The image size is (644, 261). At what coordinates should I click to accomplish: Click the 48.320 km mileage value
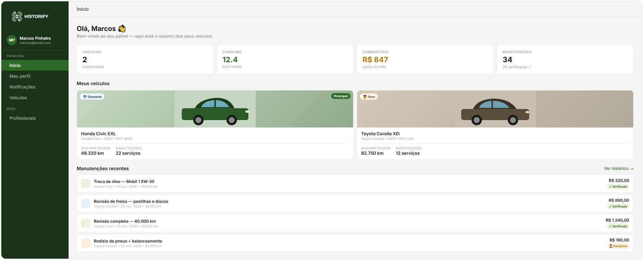point(92,153)
